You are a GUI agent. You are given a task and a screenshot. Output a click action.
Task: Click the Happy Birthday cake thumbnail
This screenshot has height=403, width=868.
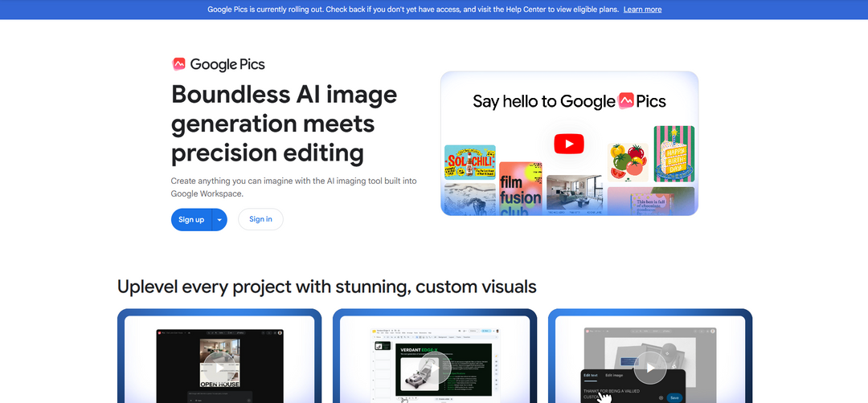(674, 154)
